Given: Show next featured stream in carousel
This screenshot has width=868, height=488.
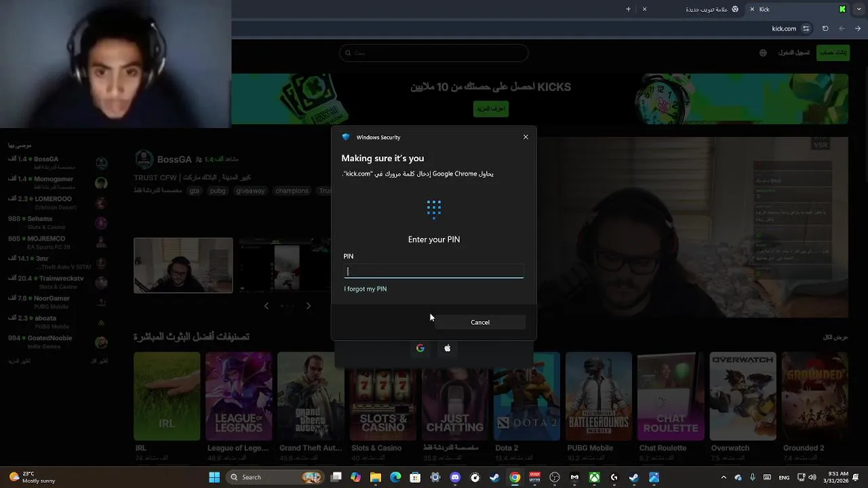Looking at the screenshot, I should click(309, 306).
